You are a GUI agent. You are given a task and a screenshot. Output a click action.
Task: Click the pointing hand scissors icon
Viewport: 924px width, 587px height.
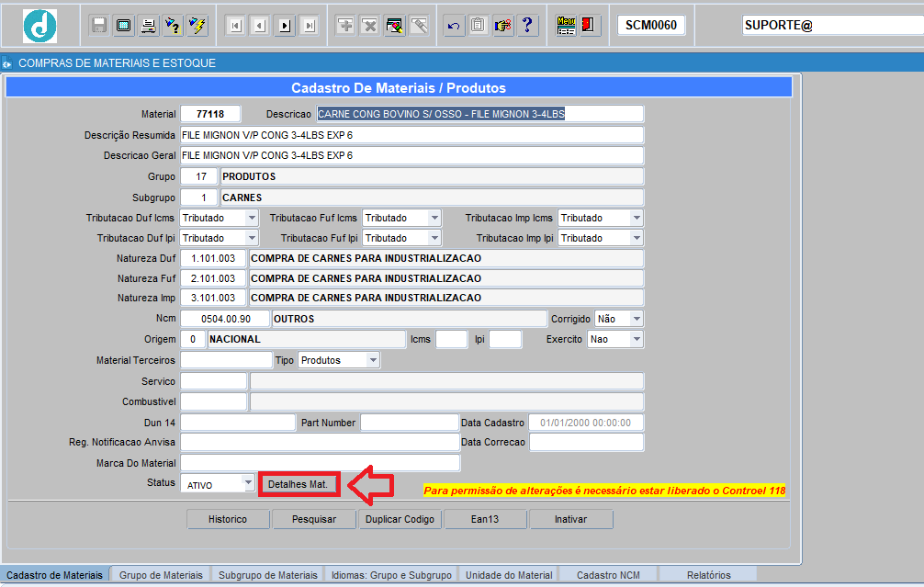tap(503, 26)
